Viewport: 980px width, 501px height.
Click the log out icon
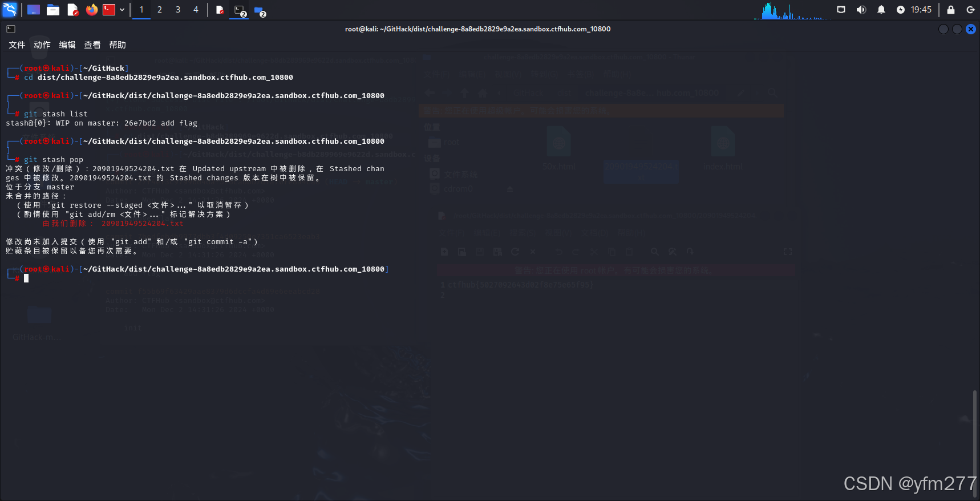pyautogui.click(x=970, y=10)
